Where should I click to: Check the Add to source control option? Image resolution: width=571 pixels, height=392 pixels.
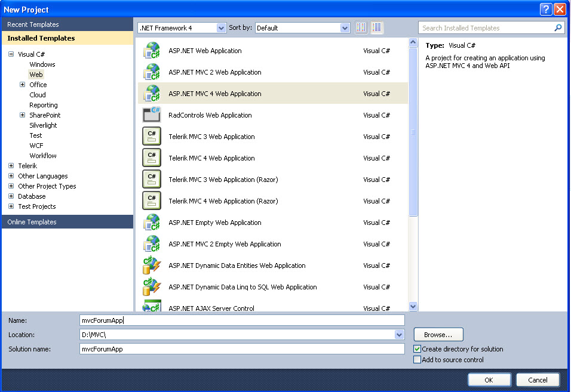(x=417, y=360)
